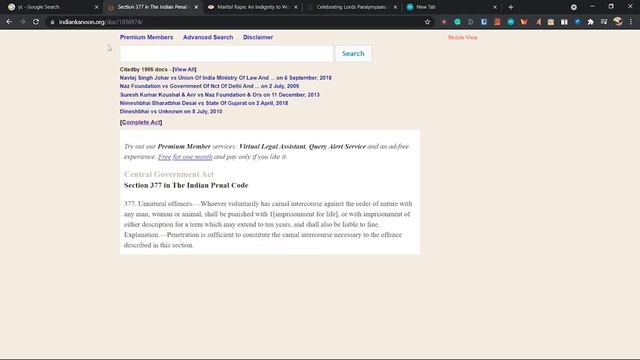The width and height of the screenshot is (640, 360).
Task: Close the New Tab tab
Action: tap(495, 7)
